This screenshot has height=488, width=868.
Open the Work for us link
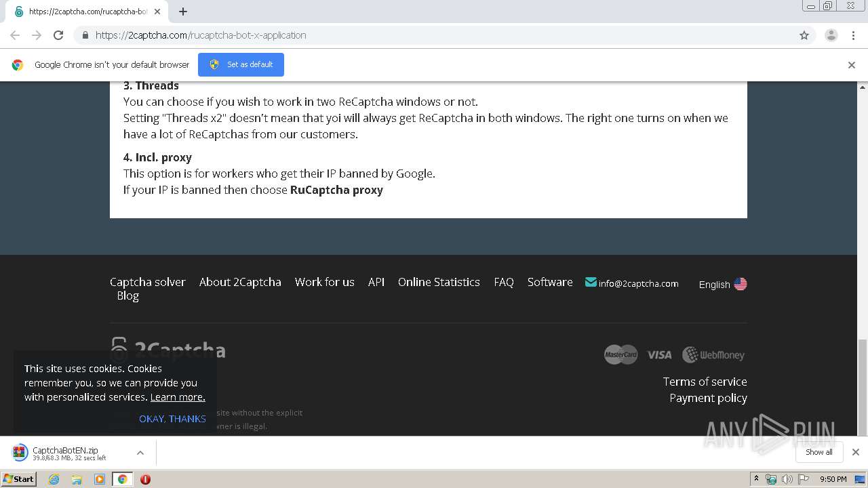pyautogui.click(x=325, y=282)
